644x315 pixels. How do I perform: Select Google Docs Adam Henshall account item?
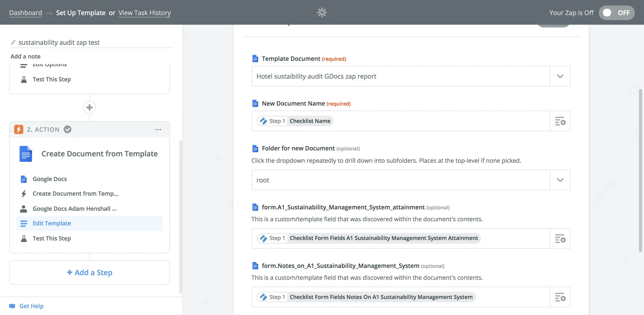(74, 209)
